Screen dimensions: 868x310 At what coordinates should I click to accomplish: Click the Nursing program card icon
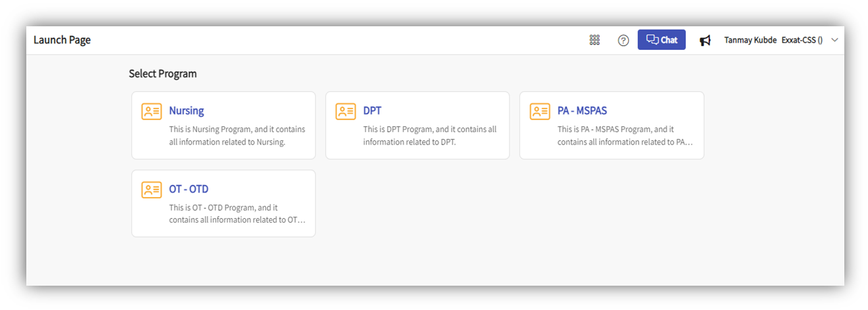(x=151, y=111)
